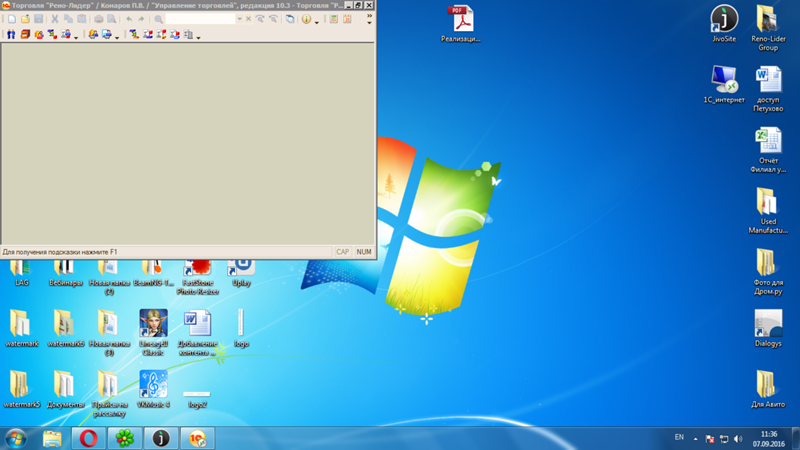Switch to 1C taskbar button
The height and width of the screenshot is (450, 800).
click(x=197, y=438)
